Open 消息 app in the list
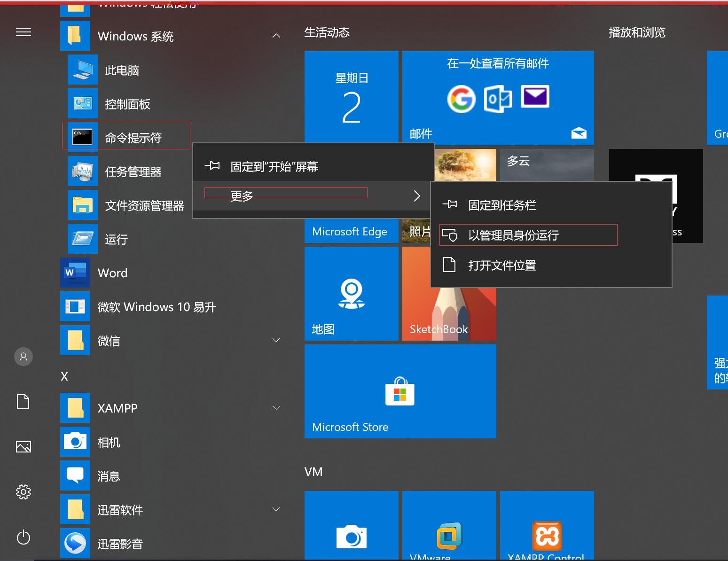This screenshot has width=728, height=561. (174, 476)
